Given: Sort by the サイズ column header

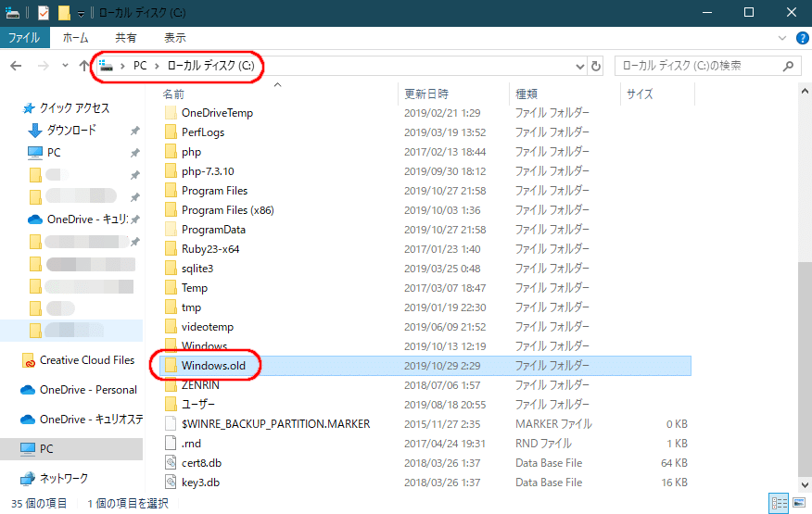Looking at the screenshot, I should tap(640, 94).
